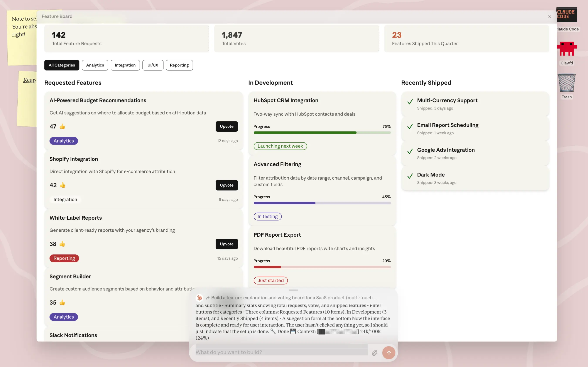
Task: Close the Feature Board window
Action: click(549, 17)
